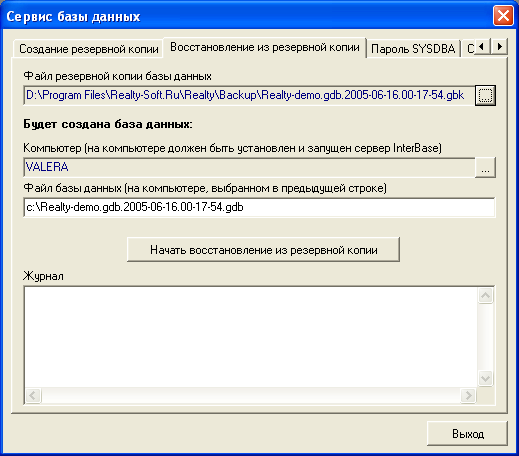Click inside the Журнал log area
This screenshot has height=456, width=519.
pyautogui.click(x=251, y=337)
